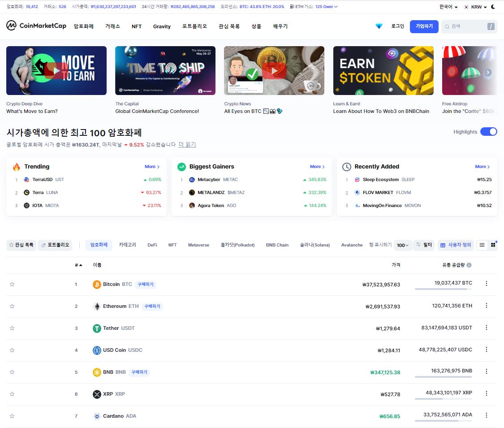Sort by the # rank column

(78, 265)
